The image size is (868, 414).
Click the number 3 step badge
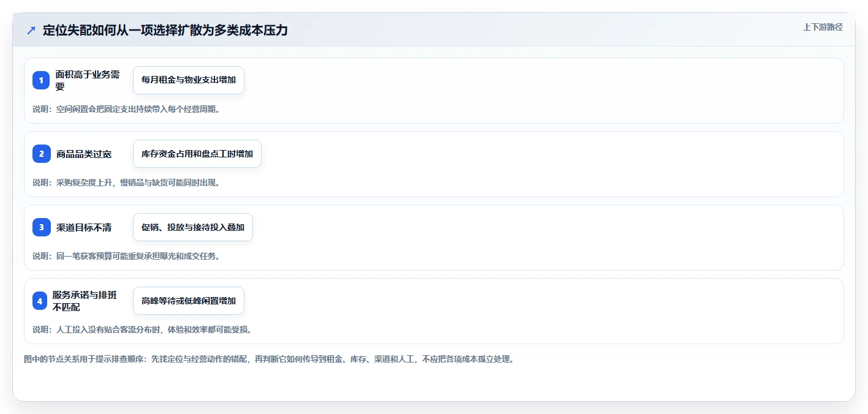(x=41, y=227)
